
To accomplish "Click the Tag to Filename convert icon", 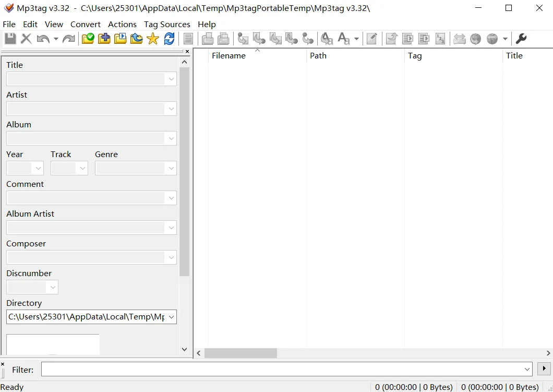I will click(x=243, y=39).
